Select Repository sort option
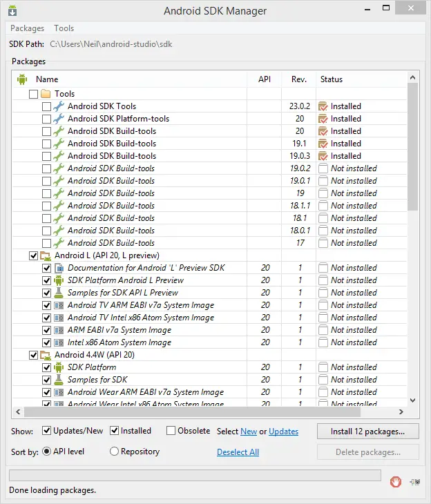The height and width of the screenshot is (504, 431). 115,452
